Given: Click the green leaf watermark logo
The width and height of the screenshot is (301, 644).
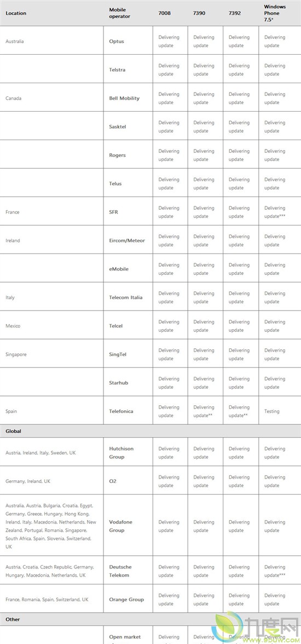Looking at the screenshot, I should pyautogui.click(x=226, y=628).
